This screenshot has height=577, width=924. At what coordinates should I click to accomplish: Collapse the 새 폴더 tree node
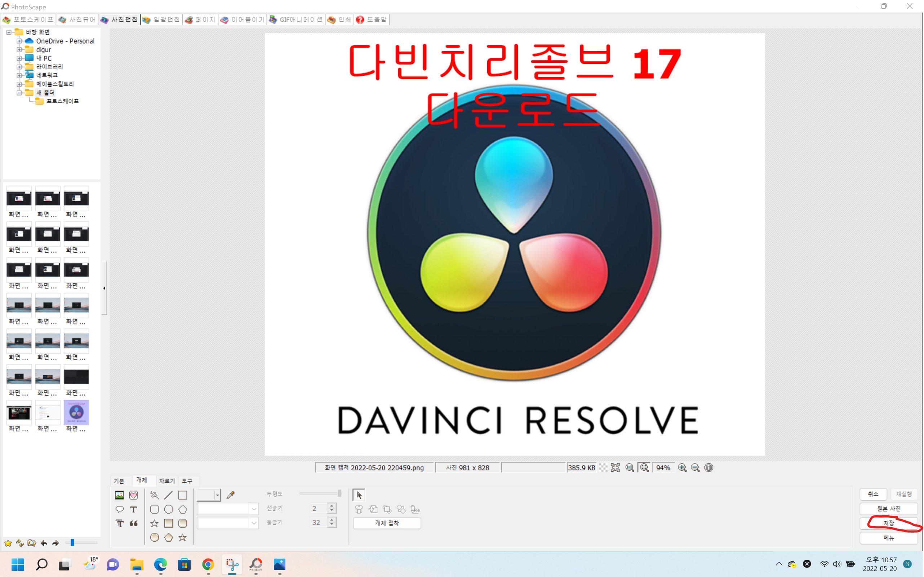19,93
